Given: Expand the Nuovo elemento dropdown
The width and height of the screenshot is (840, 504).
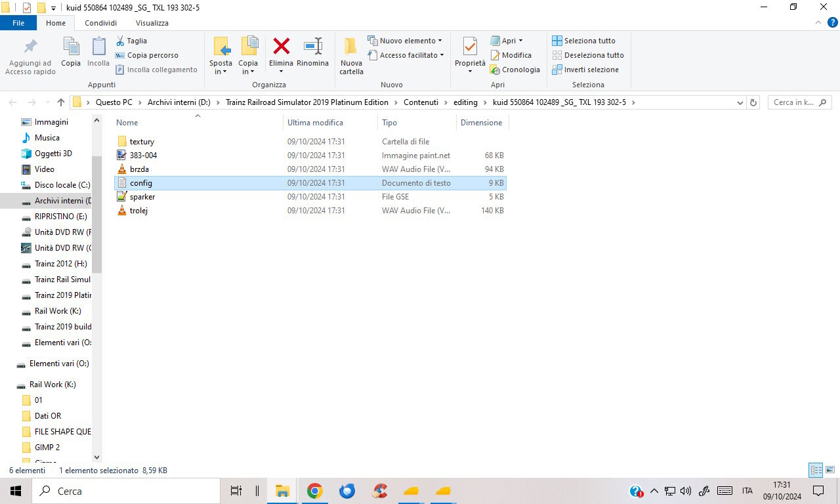Looking at the screenshot, I should (x=405, y=41).
